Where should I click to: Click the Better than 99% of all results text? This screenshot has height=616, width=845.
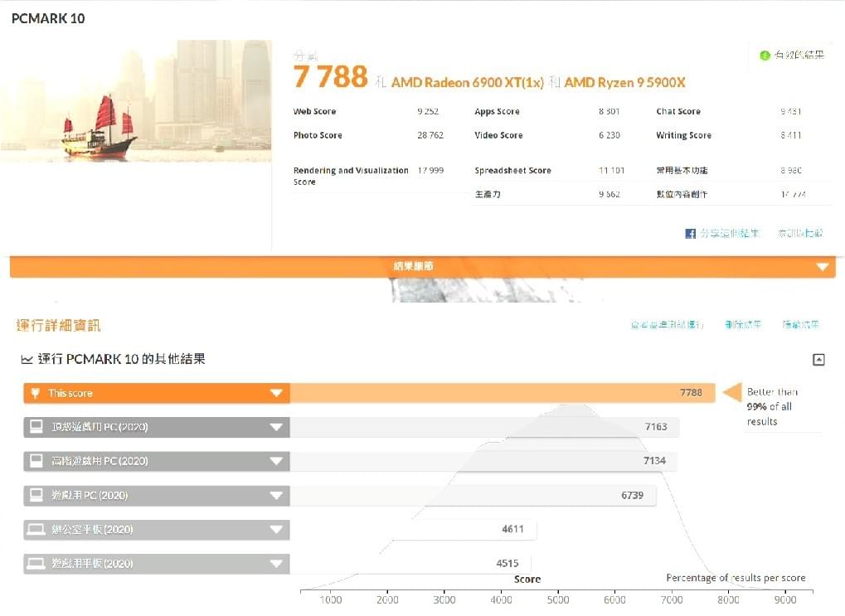(x=772, y=406)
